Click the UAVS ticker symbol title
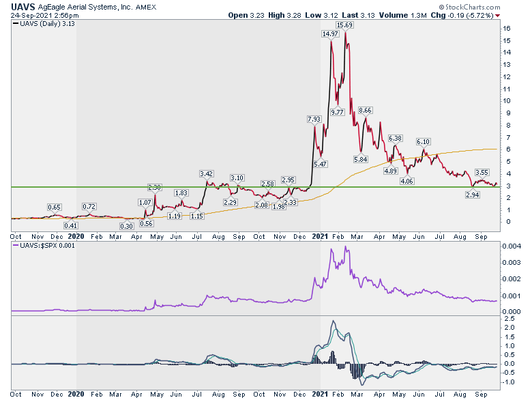Screen dimensions: 532x400 click(x=23, y=7)
